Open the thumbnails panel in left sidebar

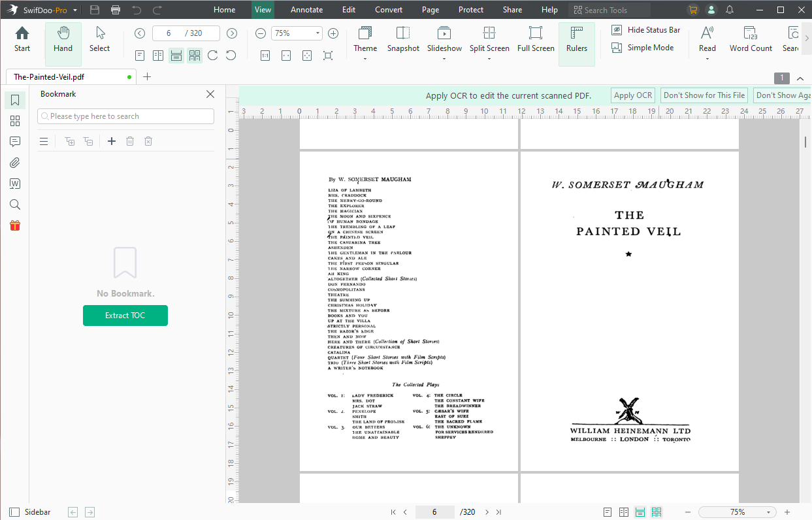15,121
